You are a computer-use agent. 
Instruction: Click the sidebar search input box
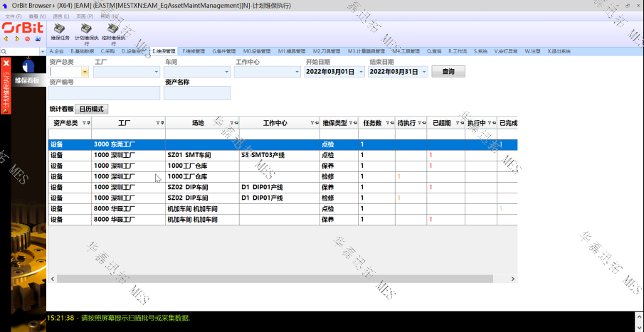(x=23, y=52)
